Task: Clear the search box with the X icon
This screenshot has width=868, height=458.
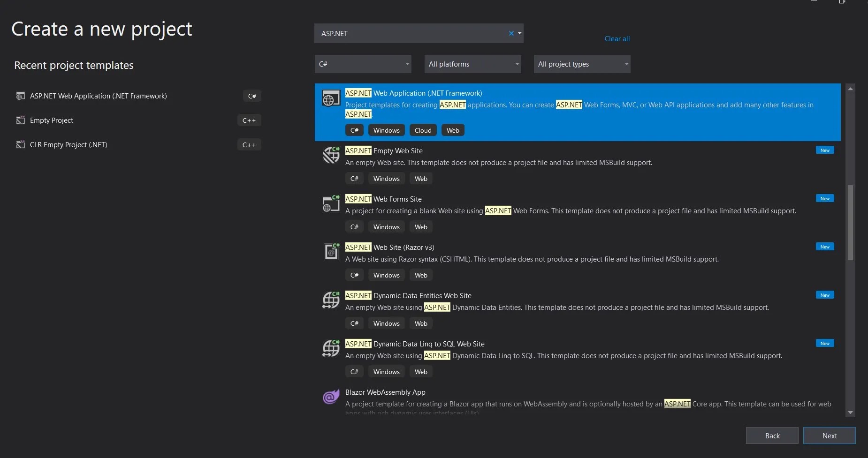Action: pos(511,33)
